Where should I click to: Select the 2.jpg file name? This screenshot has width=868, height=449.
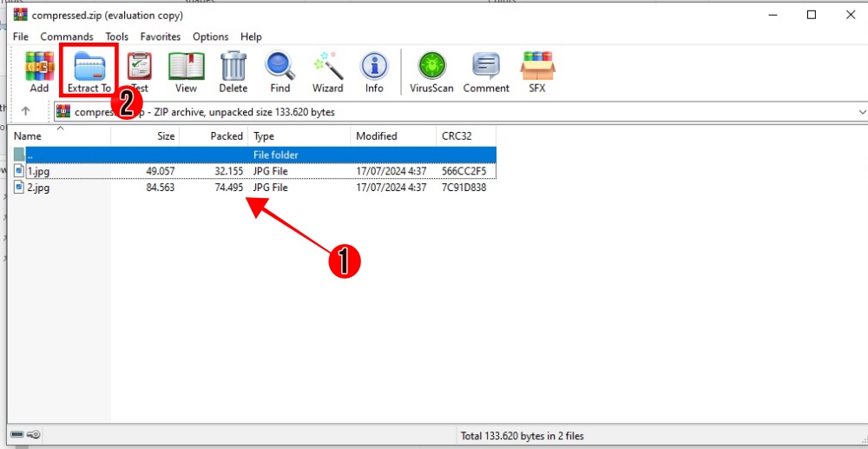coord(38,188)
